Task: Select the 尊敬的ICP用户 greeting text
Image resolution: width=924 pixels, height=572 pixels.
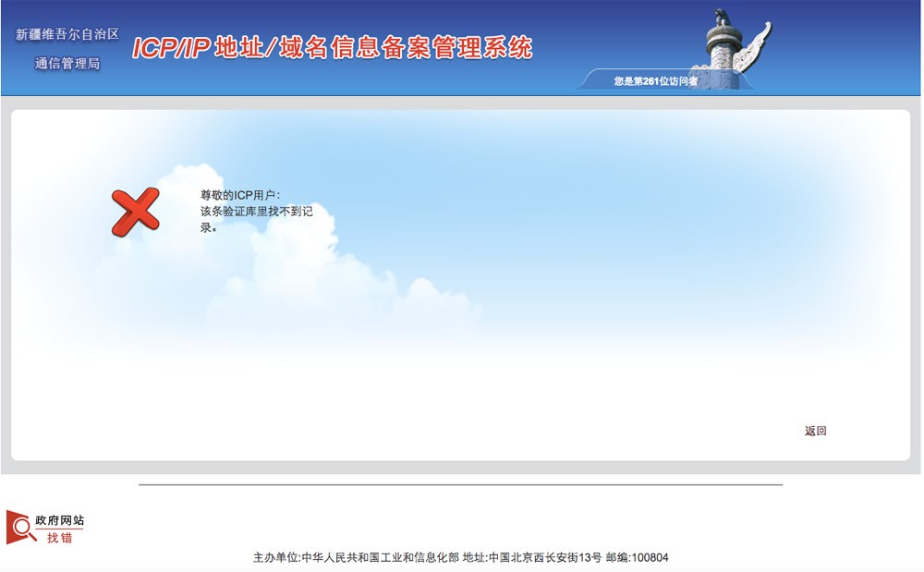Action: [239, 196]
